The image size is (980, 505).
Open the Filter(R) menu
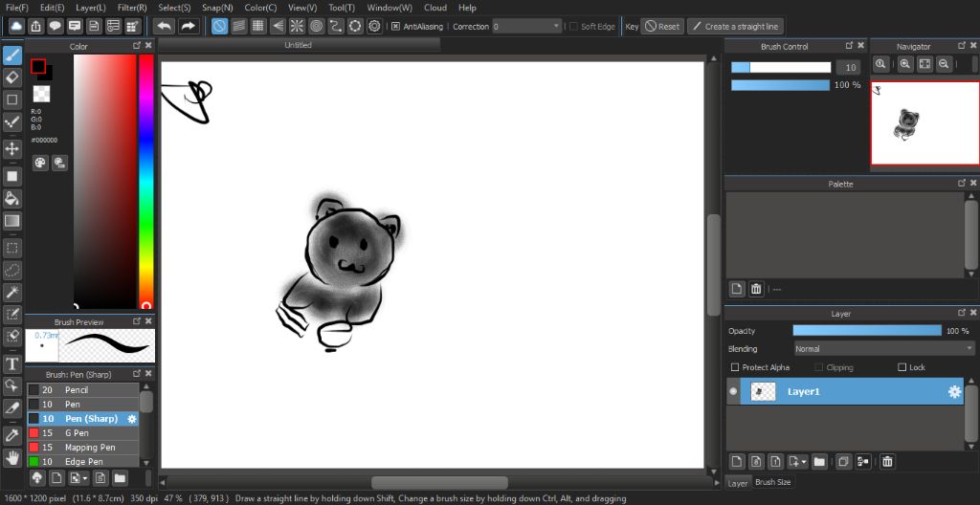pyautogui.click(x=132, y=8)
